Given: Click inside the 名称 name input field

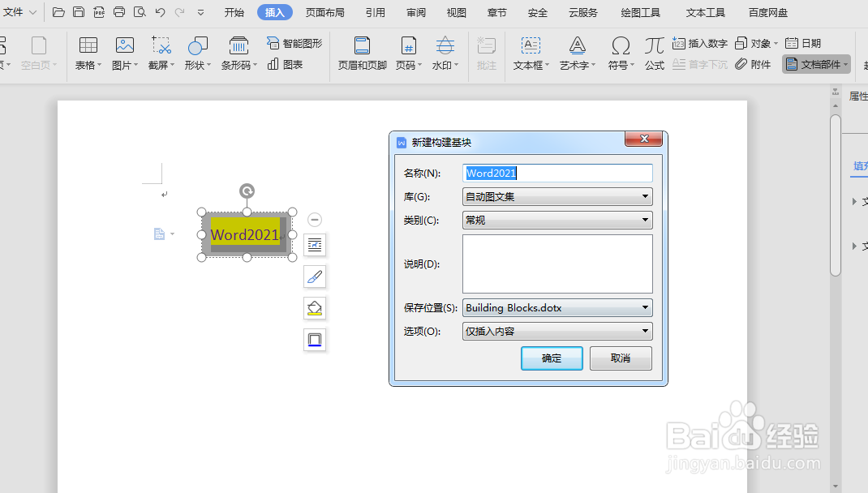Looking at the screenshot, I should click(x=557, y=173).
